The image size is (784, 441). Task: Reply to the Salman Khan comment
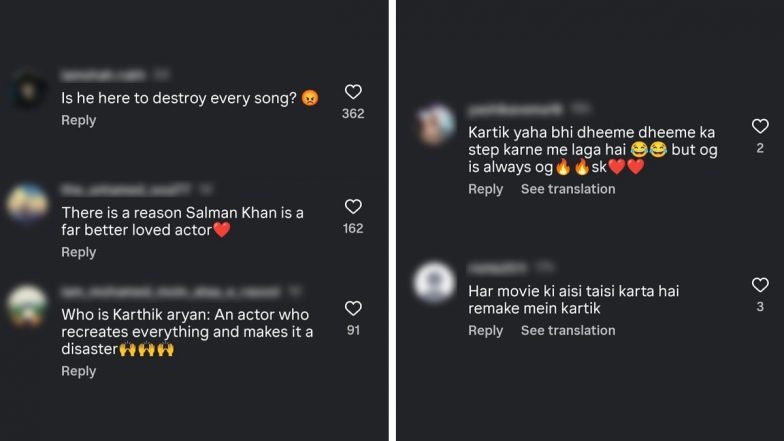[x=79, y=252]
